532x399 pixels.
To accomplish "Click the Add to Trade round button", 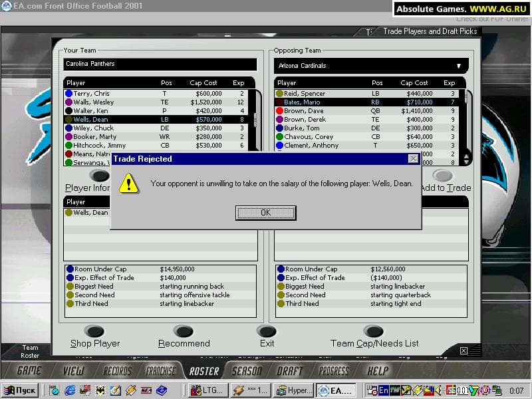I will tap(442, 176).
